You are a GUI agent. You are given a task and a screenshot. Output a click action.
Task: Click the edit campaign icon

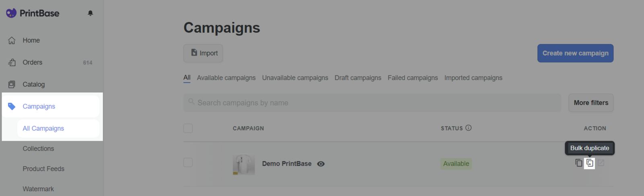tap(601, 163)
